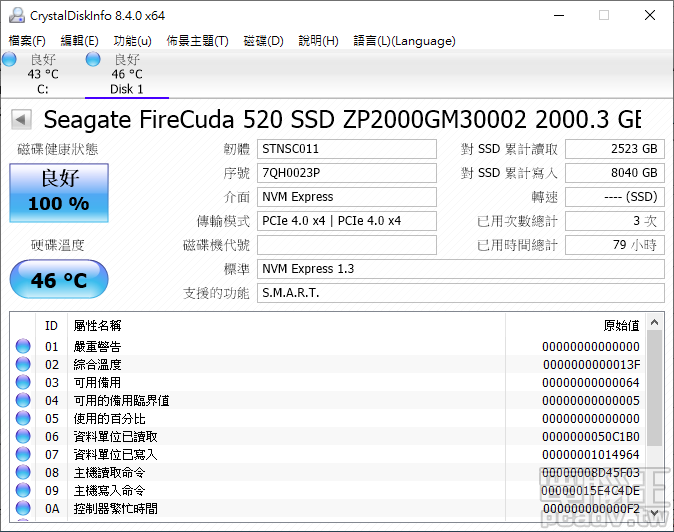674x532 pixels.
Task: Click the ID column header
Action: [x=51, y=326]
